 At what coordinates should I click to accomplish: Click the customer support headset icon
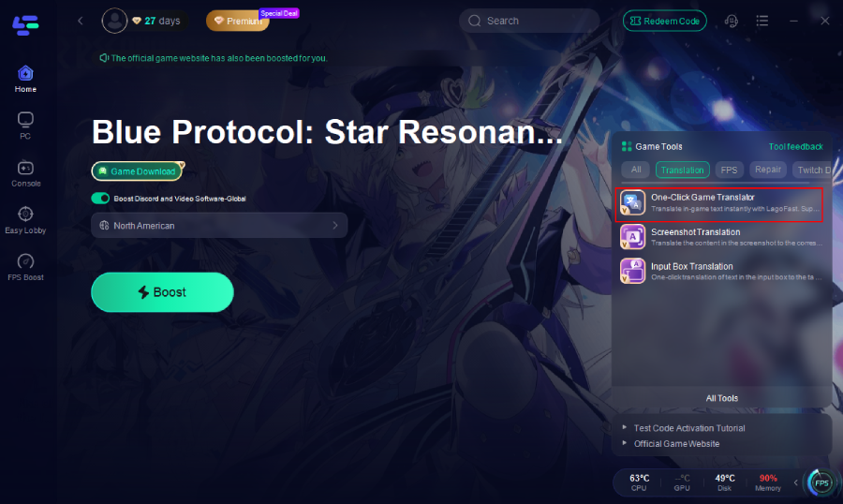[x=732, y=21]
